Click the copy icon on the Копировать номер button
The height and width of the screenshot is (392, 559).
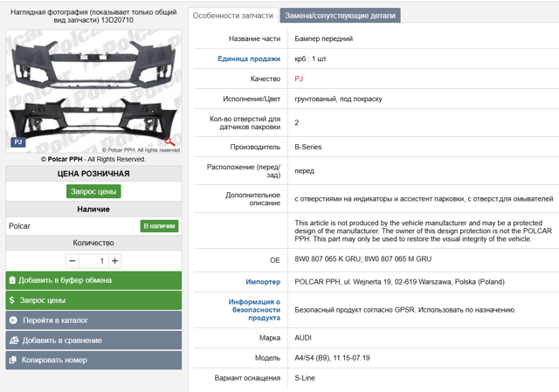(13, 361)
